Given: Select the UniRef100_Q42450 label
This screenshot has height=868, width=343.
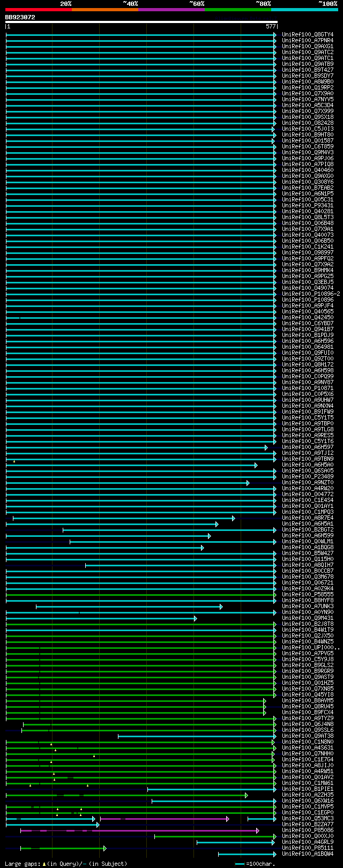Looking at the screenshot, I should [308, 318].
